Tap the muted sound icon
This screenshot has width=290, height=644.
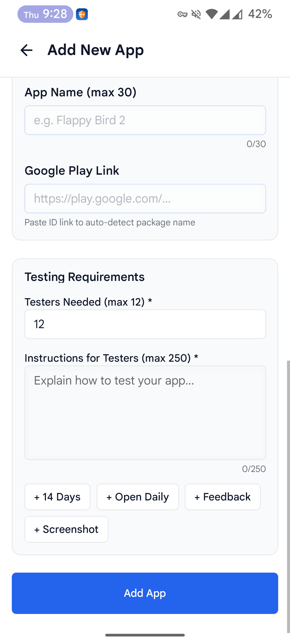196,14
